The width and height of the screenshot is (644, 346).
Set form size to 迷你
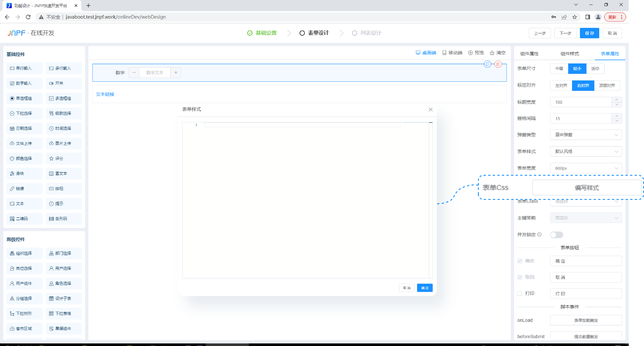(x=595, y=69)
